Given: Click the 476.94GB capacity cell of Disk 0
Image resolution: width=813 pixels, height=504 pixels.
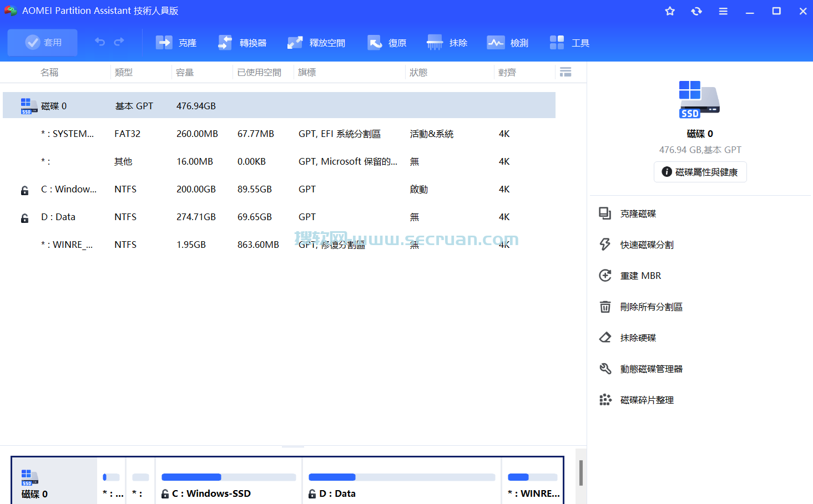Looking at the screenshot, I should coord(196,106).
